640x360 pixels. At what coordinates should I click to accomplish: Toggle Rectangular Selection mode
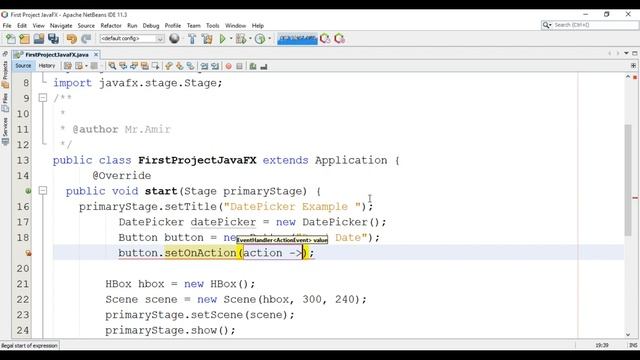(x=156, y=66)
